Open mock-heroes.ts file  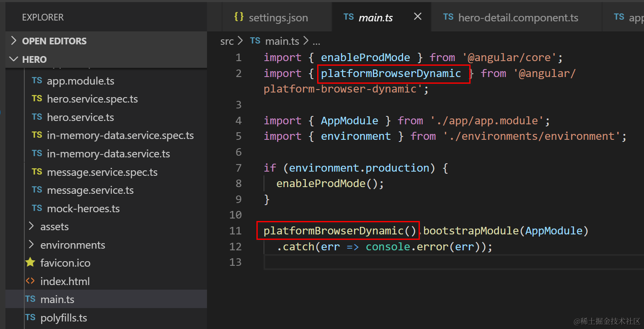83,208
